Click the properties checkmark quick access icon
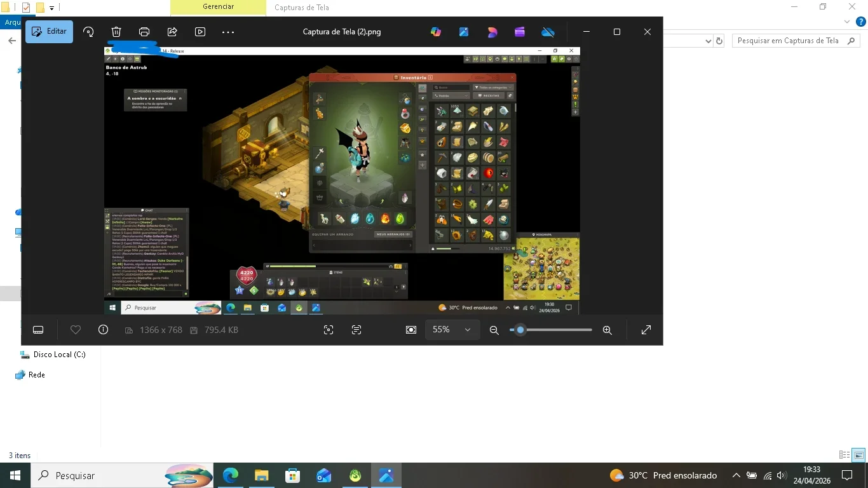 (26, 8)
